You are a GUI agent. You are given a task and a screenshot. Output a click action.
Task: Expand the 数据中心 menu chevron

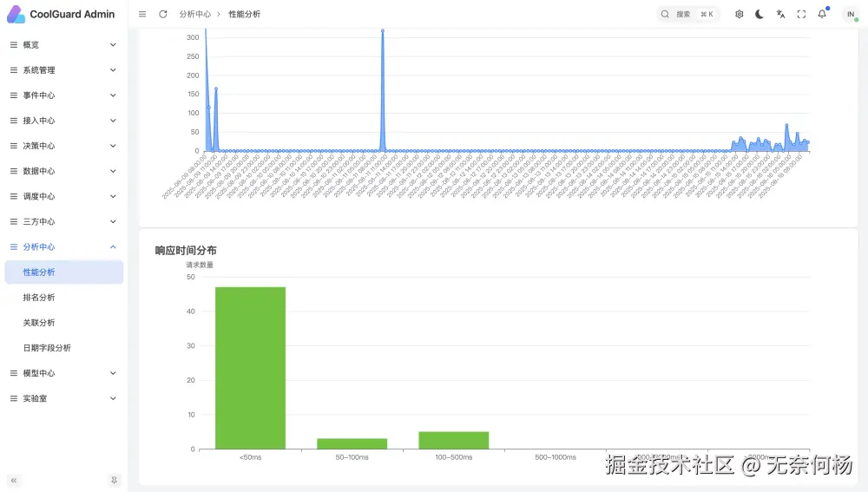point(113,171)
